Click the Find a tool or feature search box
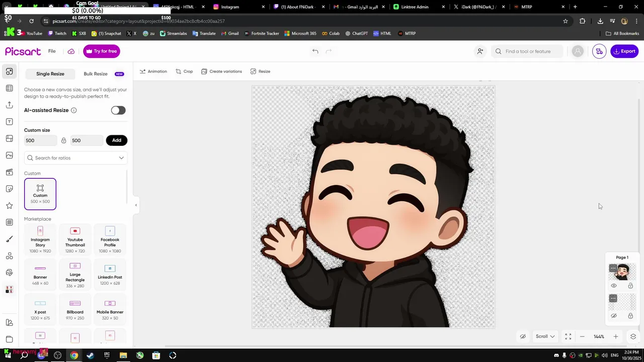Viewport: 644px width, 362px height. click(527, 51)
